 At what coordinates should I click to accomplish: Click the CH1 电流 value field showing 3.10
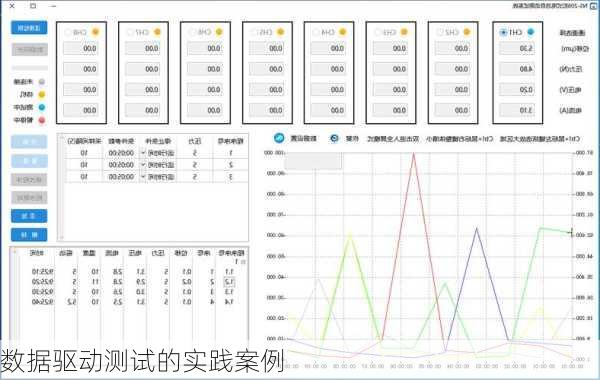coord(517,111)
